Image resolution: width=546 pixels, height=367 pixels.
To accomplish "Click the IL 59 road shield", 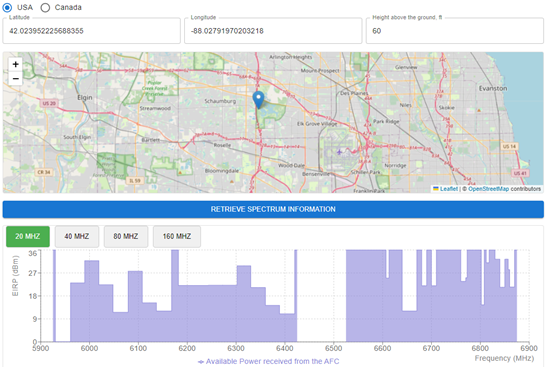I will (x=135, y=180).
